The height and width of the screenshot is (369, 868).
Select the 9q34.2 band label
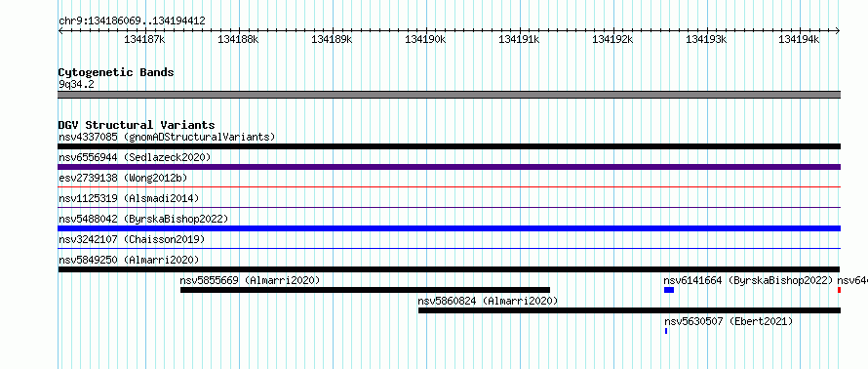click(76, 84)
